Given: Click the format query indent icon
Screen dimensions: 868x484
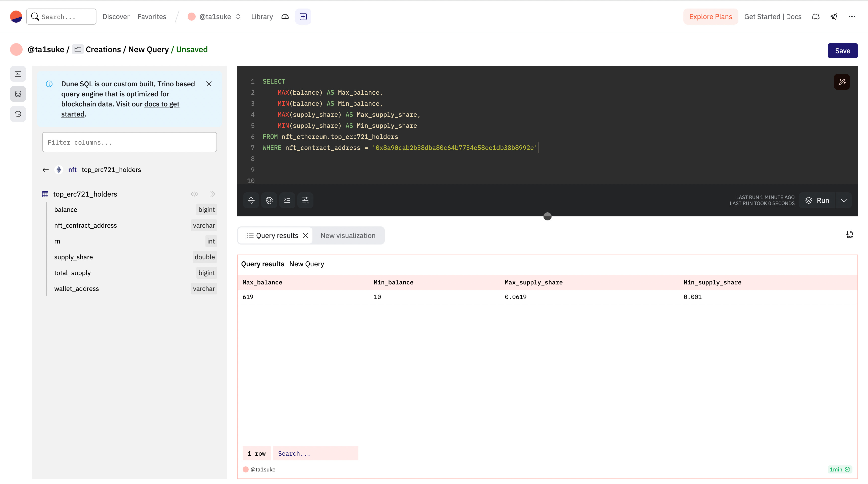Looking at the screenshot, I should [287, 200].
